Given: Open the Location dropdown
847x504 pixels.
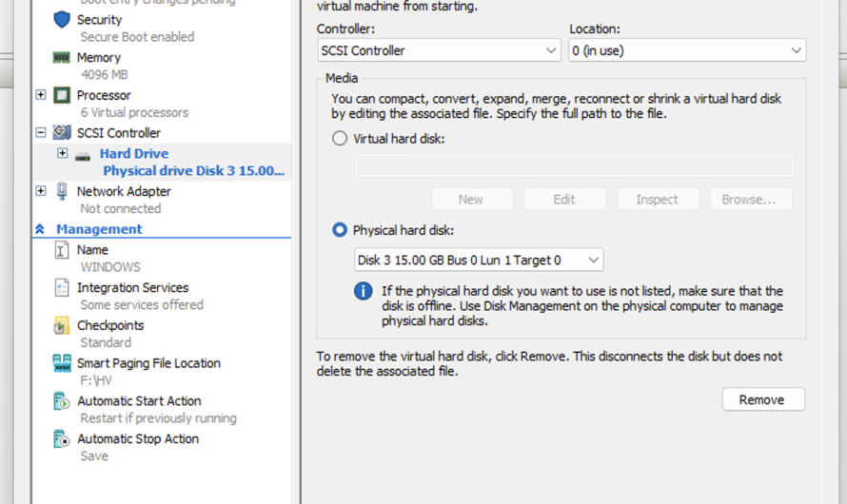Looking at the screenshot, I should [x=687, y=50].
